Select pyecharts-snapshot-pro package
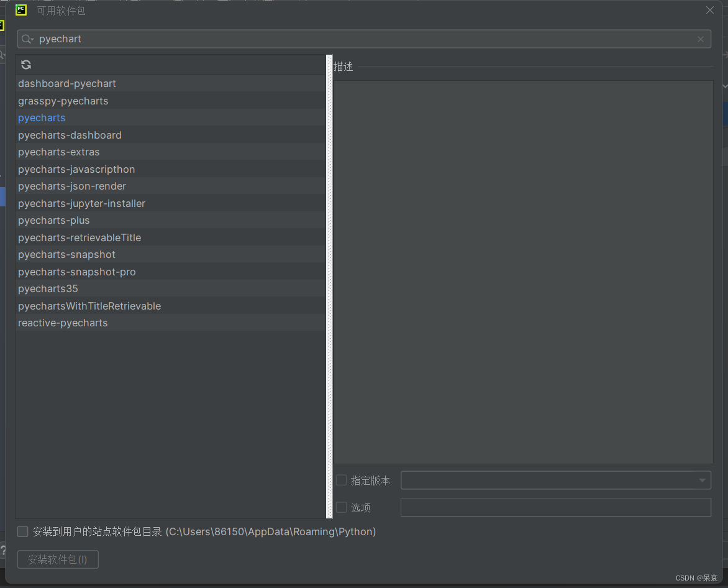Screen dimensions: 728x588 (170, 272)
